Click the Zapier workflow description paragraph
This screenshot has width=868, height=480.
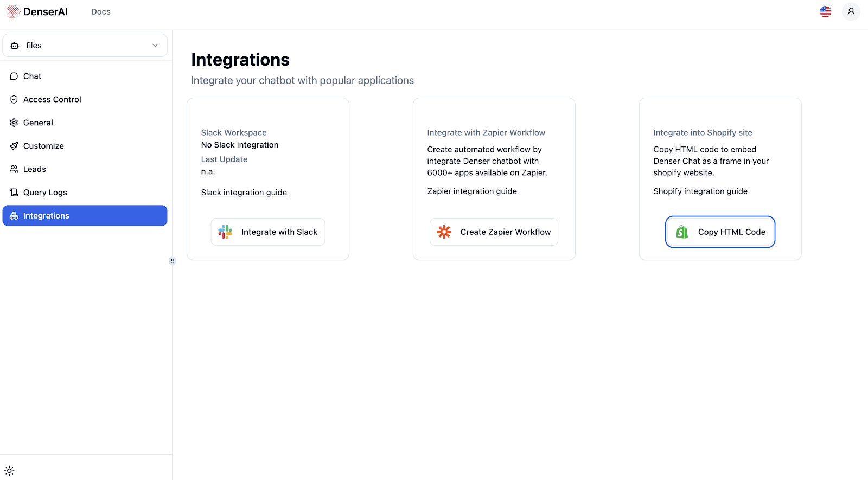[x=487, y=161]
